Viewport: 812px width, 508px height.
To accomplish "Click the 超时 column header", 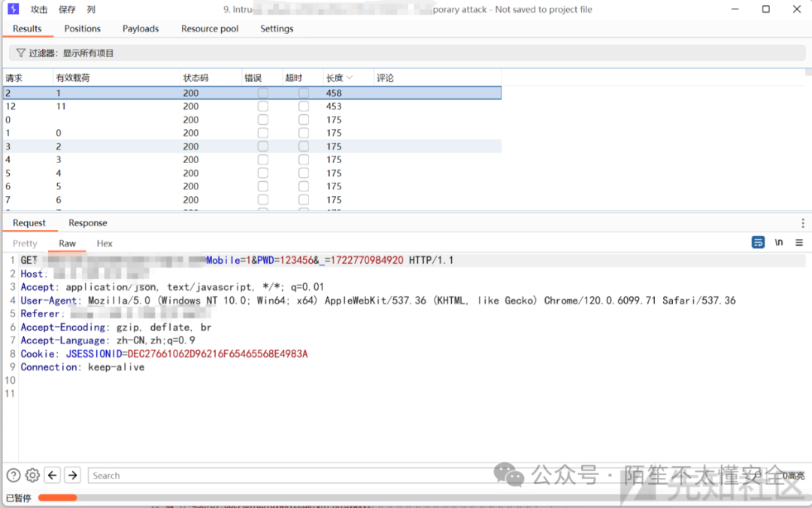I will (x=303, y=77).
